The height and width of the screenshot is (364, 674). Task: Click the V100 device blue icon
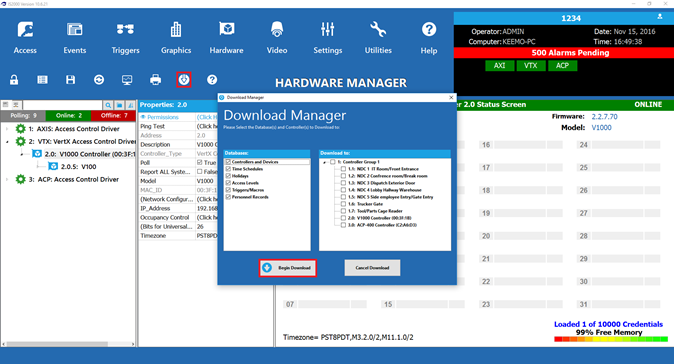pos(53,166)
